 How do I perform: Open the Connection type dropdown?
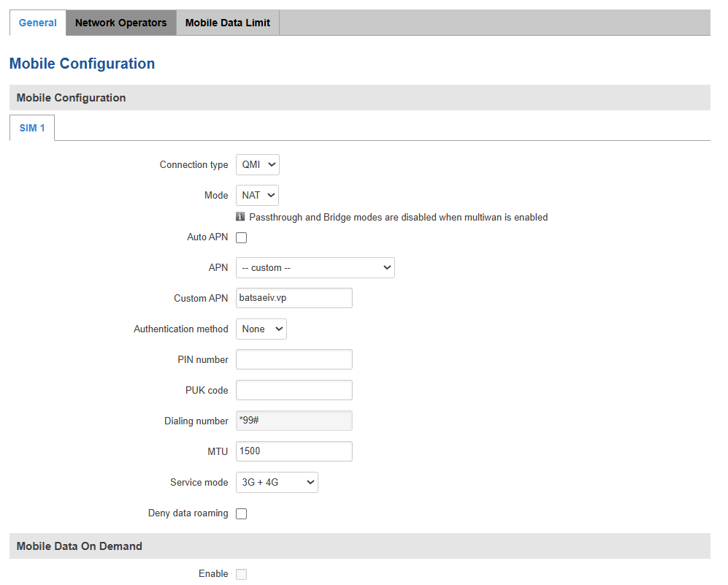tap(257, 165)
